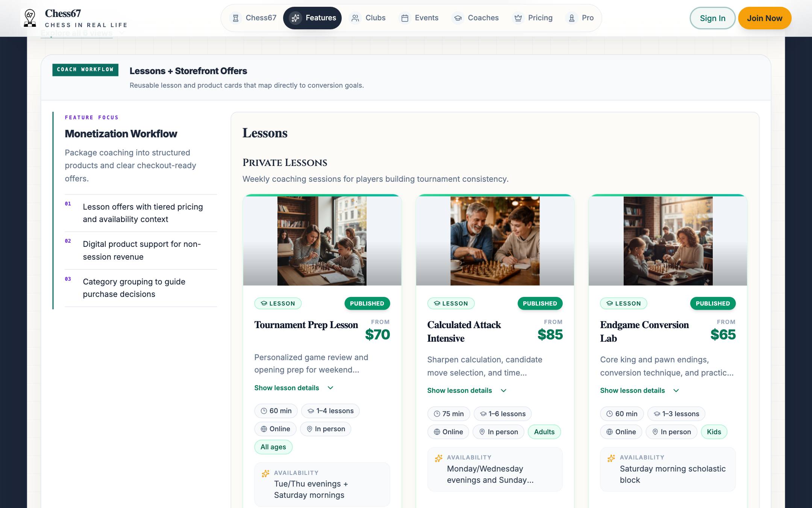
Task: Click the $85 price
Action: click(550, 335)
